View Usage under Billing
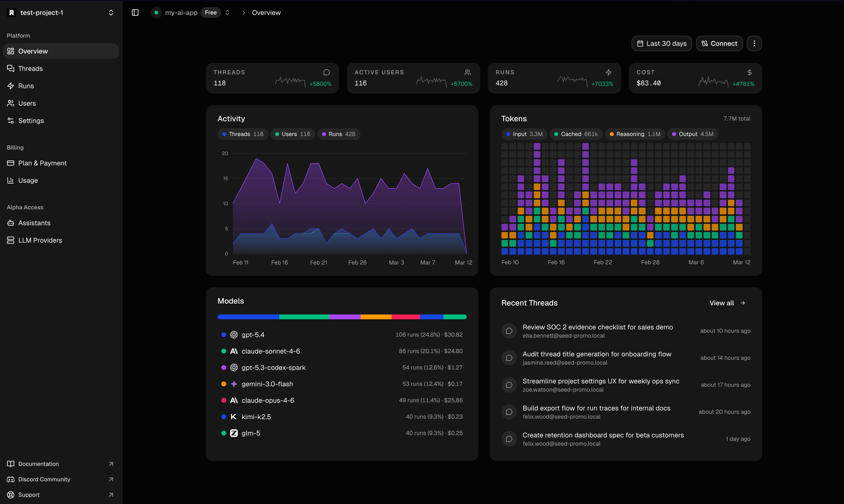Screen dimensions: 844x504 (x=28, y=180)
